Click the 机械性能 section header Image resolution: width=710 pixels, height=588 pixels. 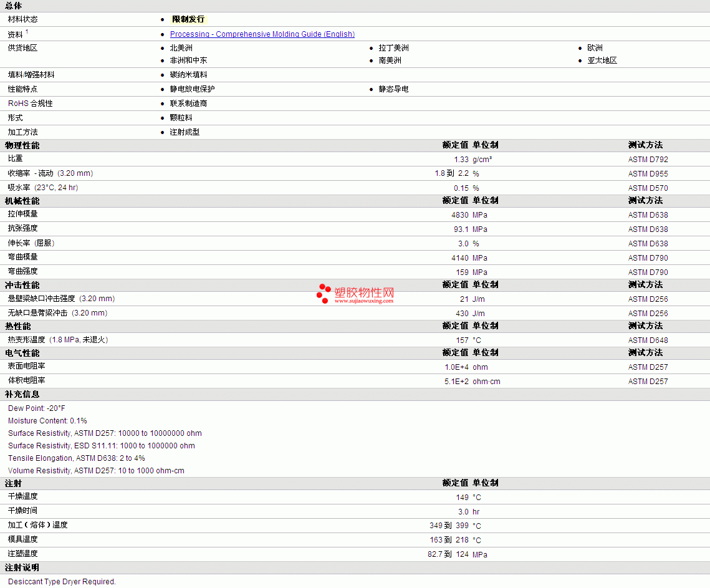tap(22, 201)
